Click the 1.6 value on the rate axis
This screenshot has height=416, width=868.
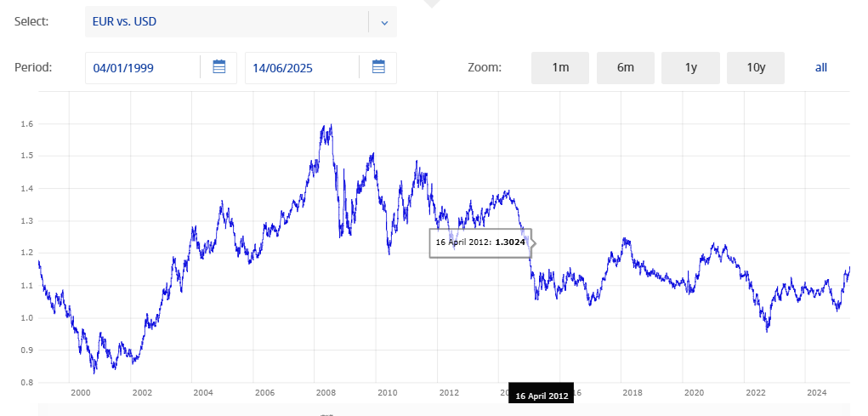[28, 124]
